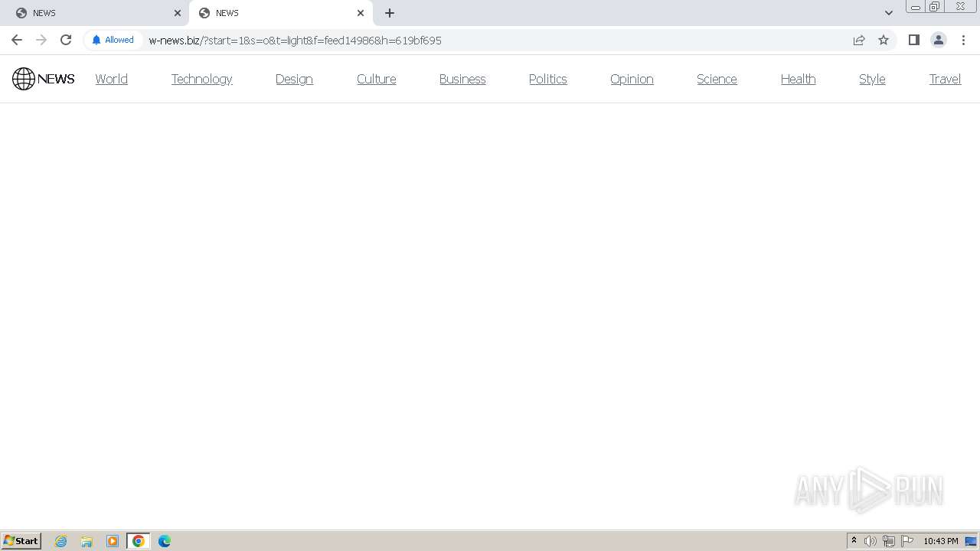The image size is (980, 551).
Task: Go back with the browser back arrow
Action: point(17,40)
